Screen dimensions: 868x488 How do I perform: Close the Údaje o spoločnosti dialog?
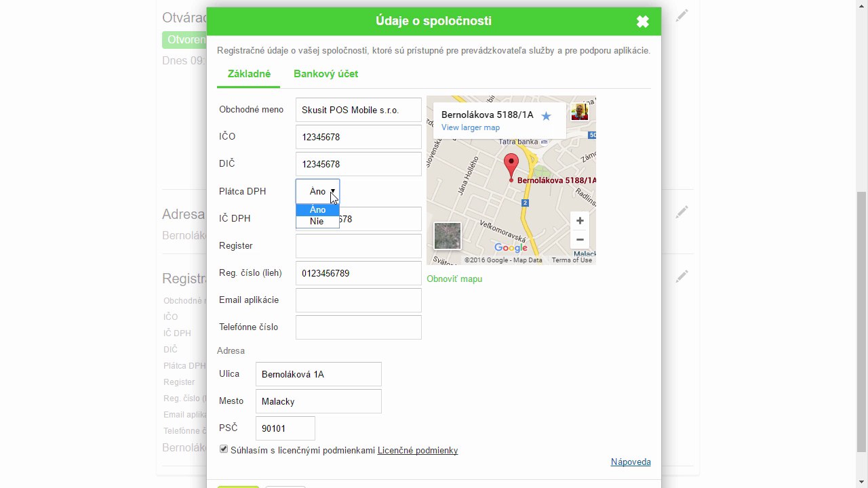click(643, 22)
